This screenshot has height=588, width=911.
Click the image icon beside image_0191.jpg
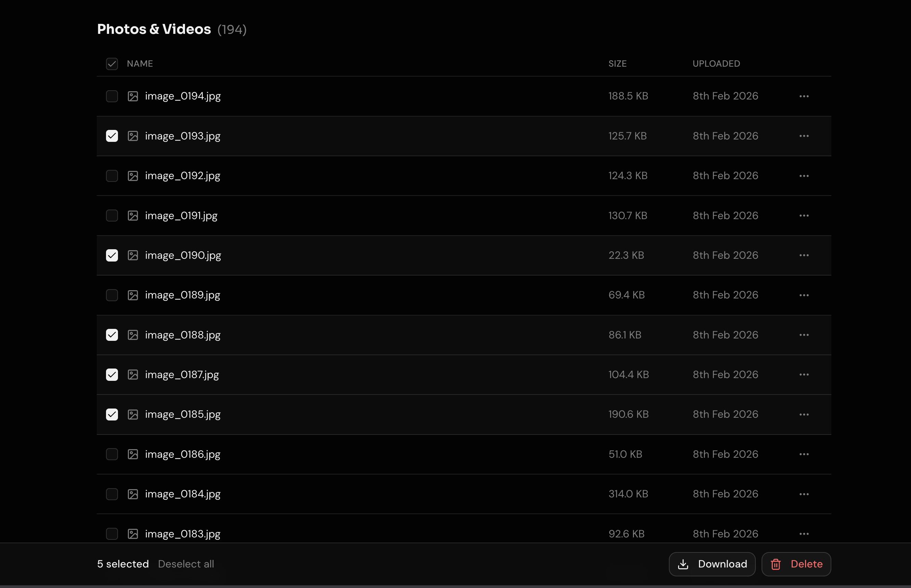click(x=133, y=216)
